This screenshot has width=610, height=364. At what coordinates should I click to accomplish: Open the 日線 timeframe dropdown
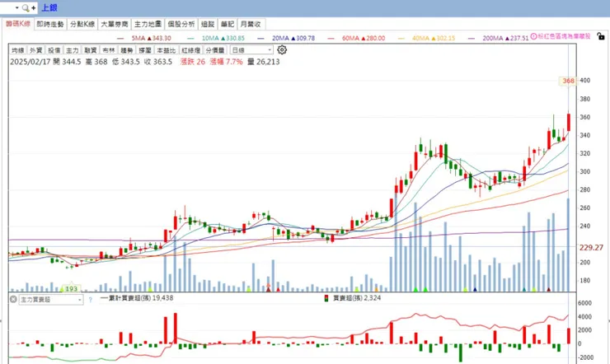(x=251, y=50)
